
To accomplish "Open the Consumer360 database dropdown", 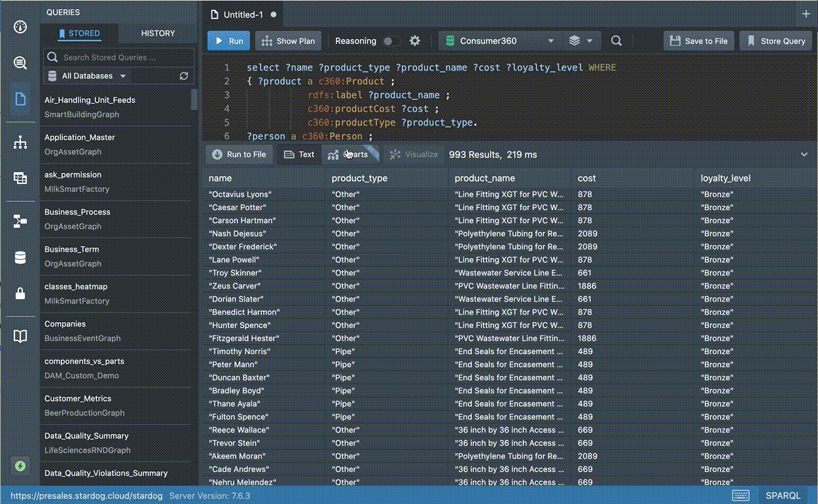I will (x=499, y=41).
